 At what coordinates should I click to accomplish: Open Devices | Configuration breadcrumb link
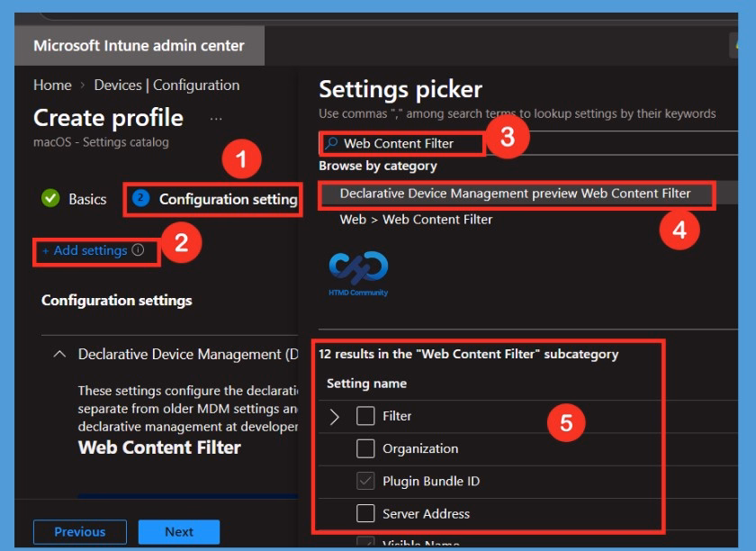pyautogui.click(x=166, y=86)
